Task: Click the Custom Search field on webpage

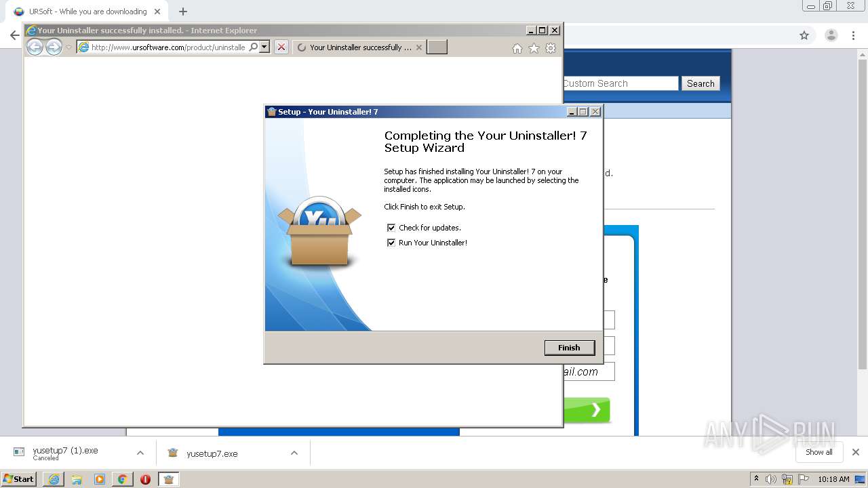Action: 620,83
